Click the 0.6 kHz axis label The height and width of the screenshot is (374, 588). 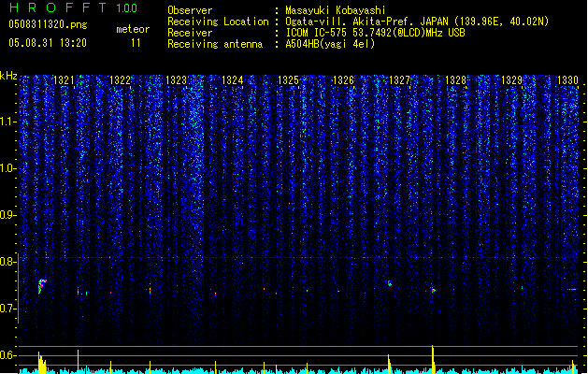[x=8, y=355]
